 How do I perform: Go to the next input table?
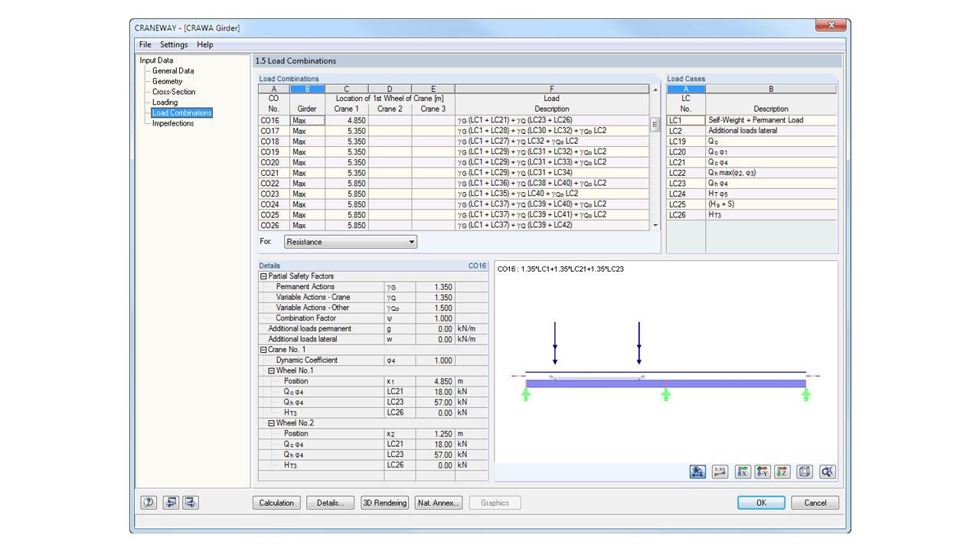[190, 503]
